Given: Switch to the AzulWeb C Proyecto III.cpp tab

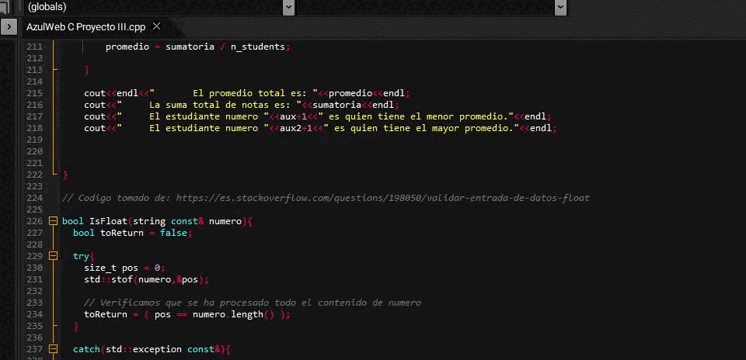Looking at the screenshot, I should [x=86, y=27].
